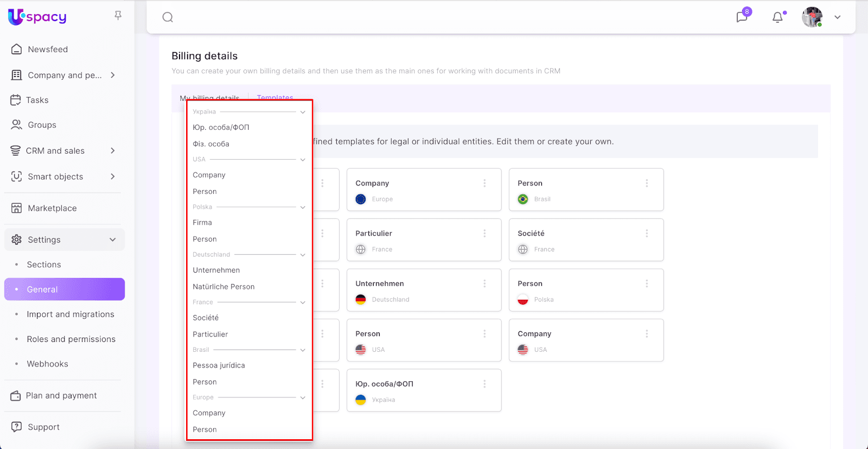Open Plan and payment page
Screen dimensions: 868x449
[x=61, y=396]
